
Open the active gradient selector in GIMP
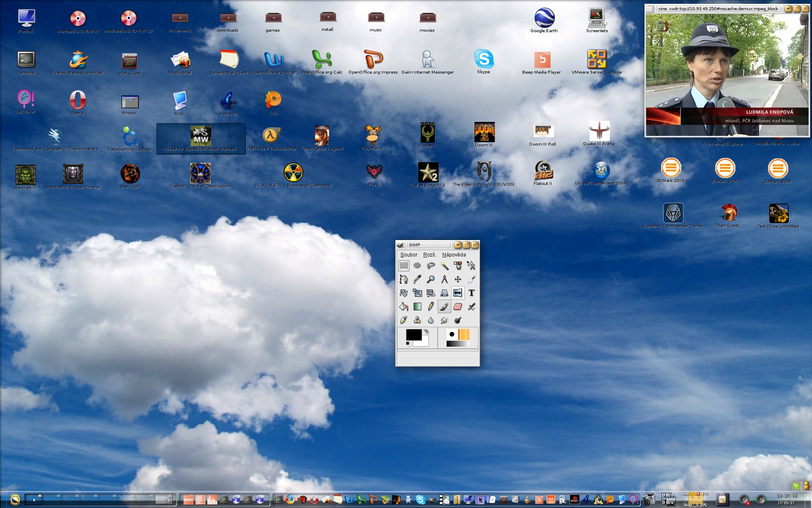(458, 344)
